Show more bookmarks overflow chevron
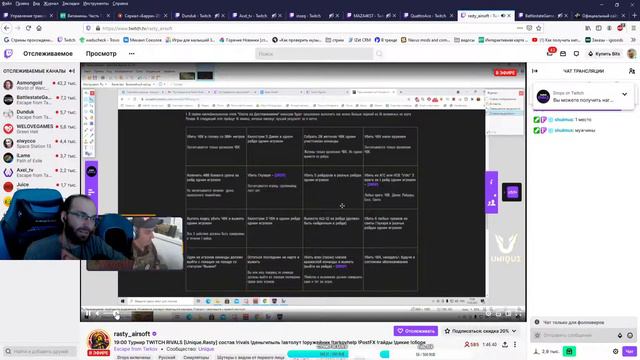The width and height of the screenshot is (640, 360). click(633, 40)
